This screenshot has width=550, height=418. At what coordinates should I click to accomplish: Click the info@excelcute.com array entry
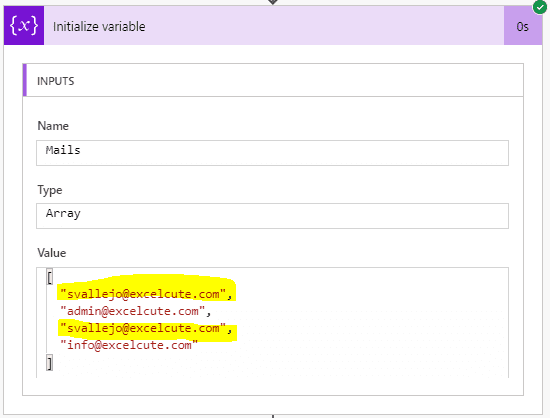pyautogui.click(x=129, y=345)
